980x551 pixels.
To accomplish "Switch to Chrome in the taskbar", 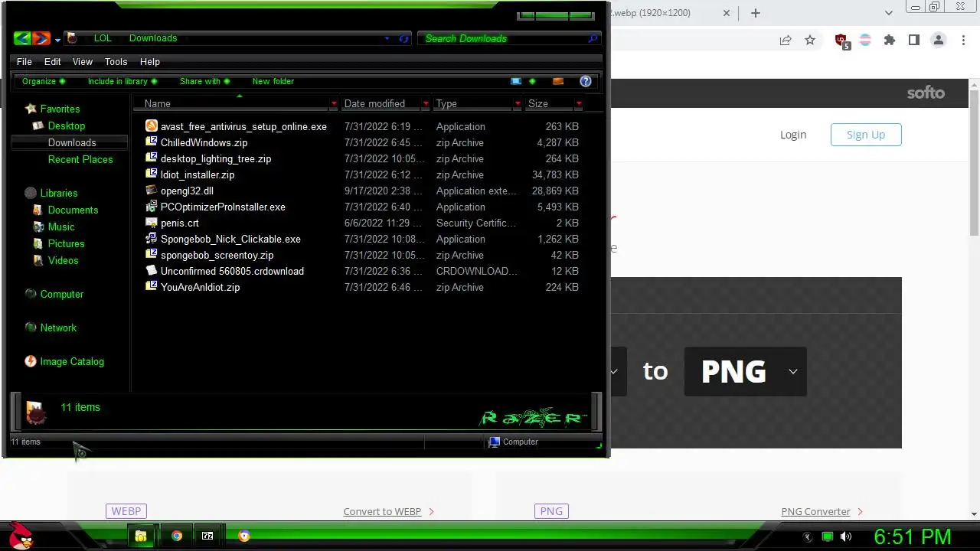I will coord(177,536).
